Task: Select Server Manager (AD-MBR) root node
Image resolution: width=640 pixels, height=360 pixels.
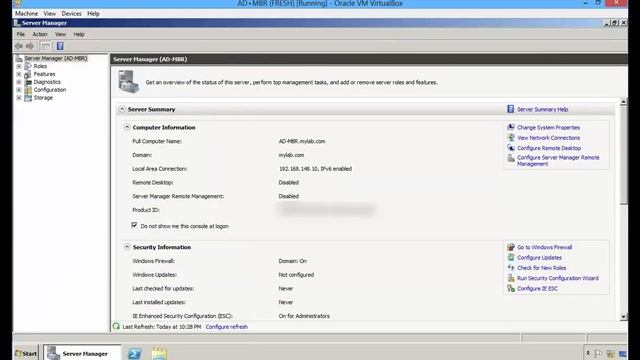Action: pyautogui.click(x=56, y=58)
